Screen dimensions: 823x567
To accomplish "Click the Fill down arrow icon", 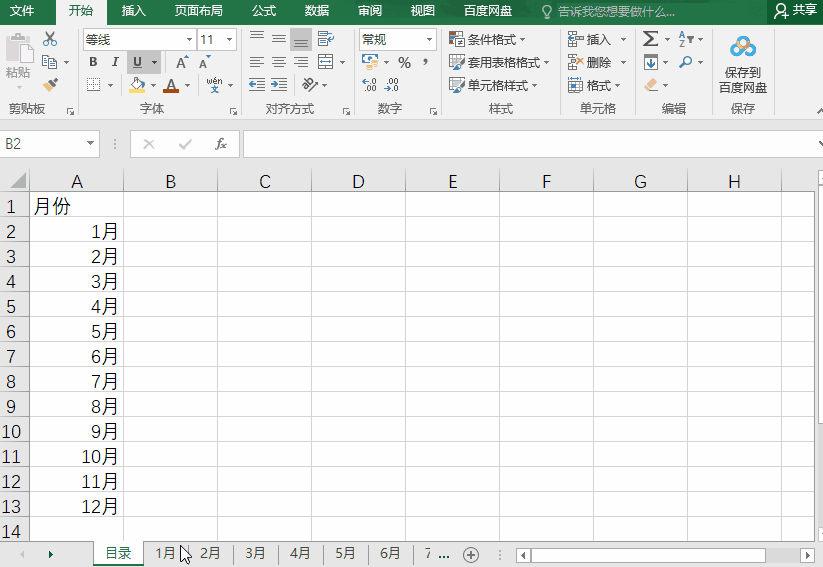I will 651,62.
